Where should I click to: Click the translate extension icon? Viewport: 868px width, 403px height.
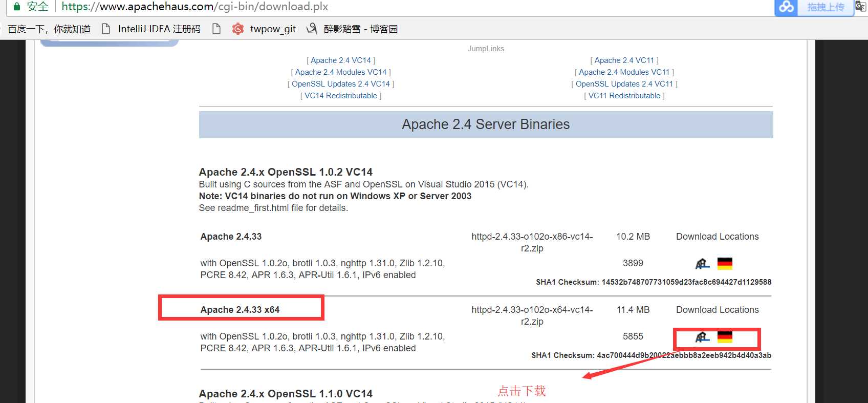tap(861, 7)
